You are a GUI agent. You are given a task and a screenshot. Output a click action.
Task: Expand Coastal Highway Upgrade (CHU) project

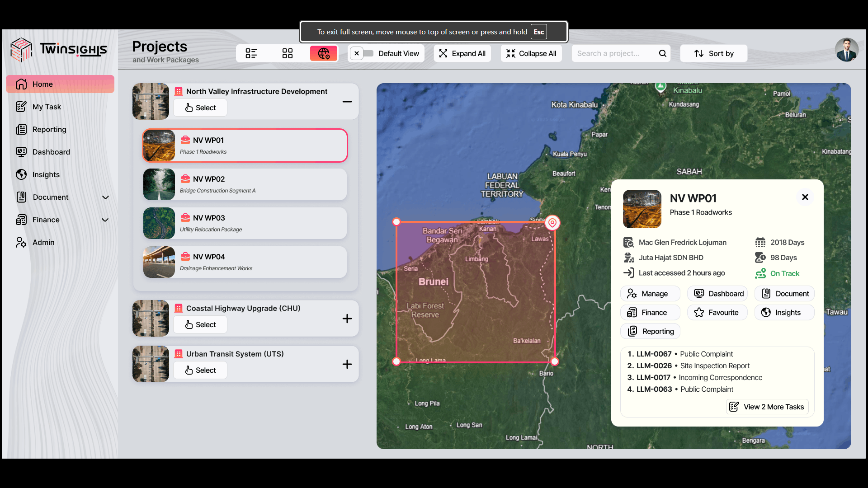pos(347,319)
